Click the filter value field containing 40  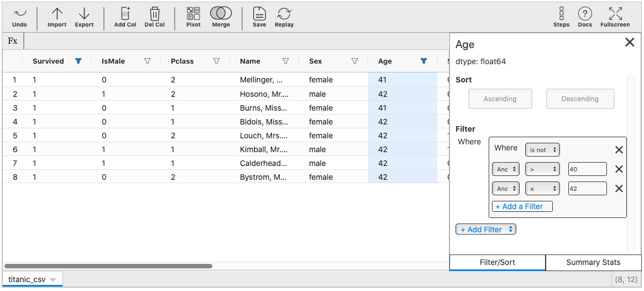[587, 169]
